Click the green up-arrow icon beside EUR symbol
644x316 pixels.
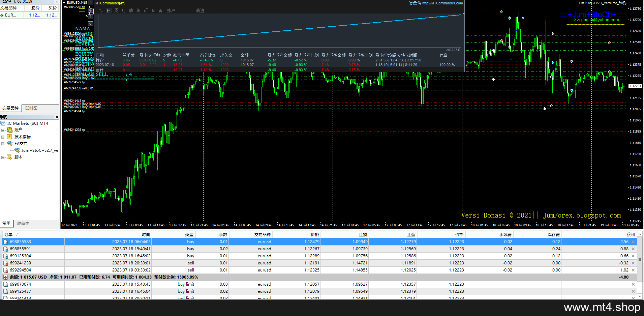[x=2, y=15]
